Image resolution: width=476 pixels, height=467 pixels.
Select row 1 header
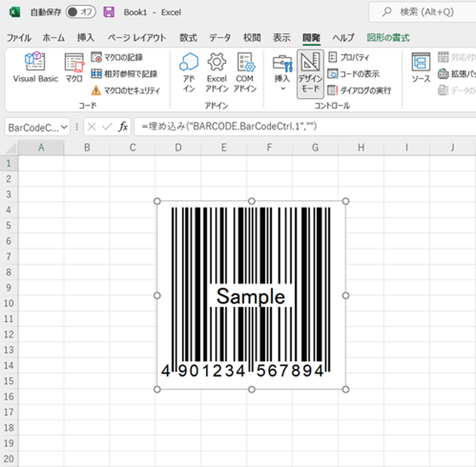9,163
